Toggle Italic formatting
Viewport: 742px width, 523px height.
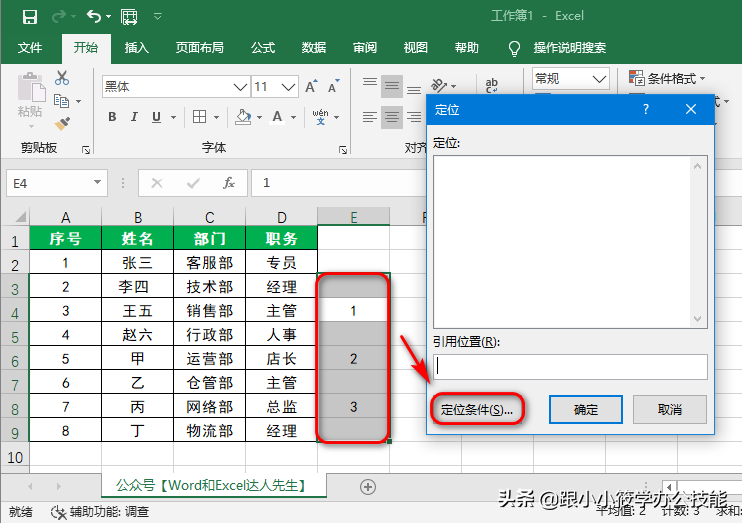(x=134, y=116)
